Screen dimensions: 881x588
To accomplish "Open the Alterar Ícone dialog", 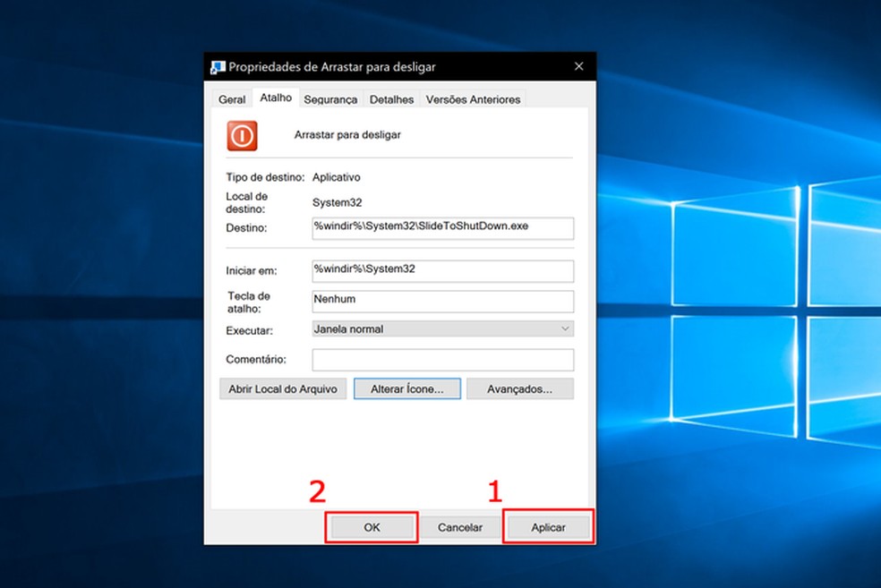I will 407,388.
